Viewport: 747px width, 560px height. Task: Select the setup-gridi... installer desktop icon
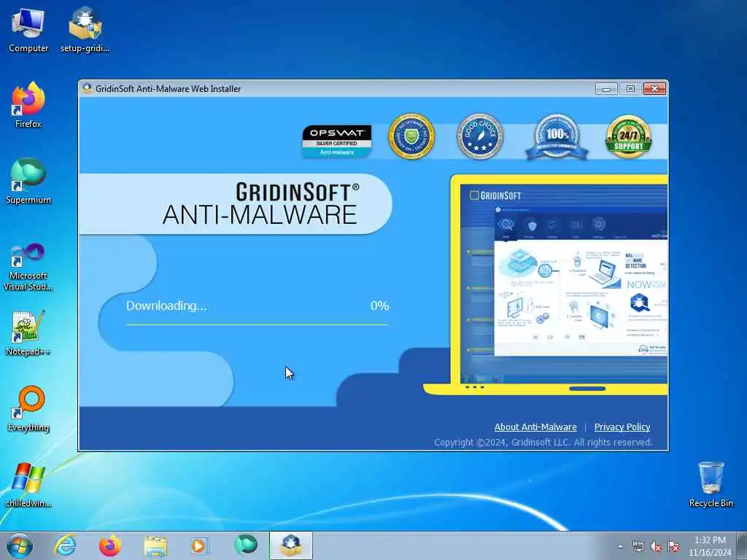coord(85,29)
